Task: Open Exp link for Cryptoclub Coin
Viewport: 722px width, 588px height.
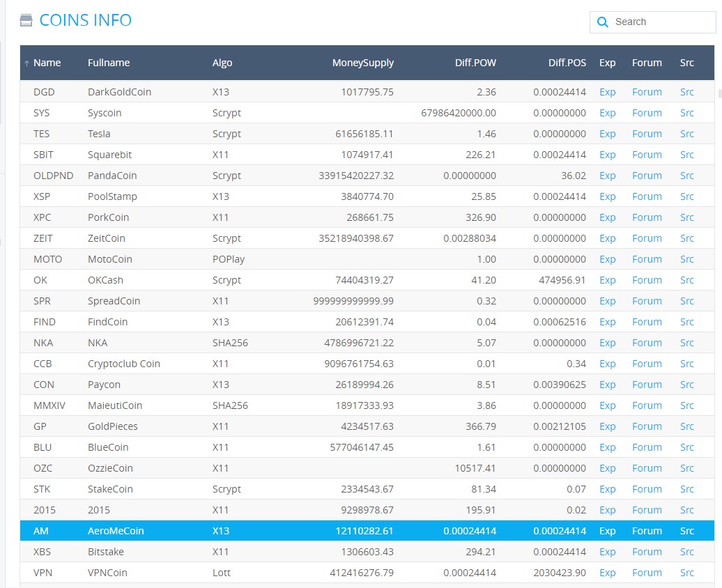Action: [607, 364]
